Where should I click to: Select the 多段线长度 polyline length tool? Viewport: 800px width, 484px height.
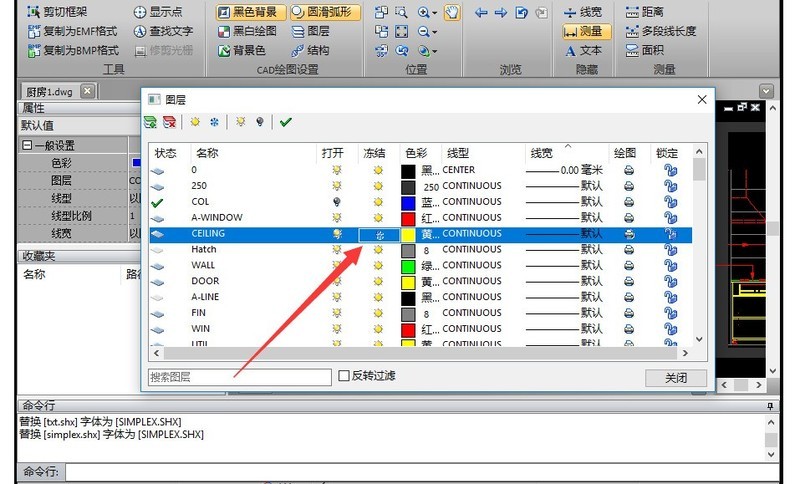click(661, 31)
